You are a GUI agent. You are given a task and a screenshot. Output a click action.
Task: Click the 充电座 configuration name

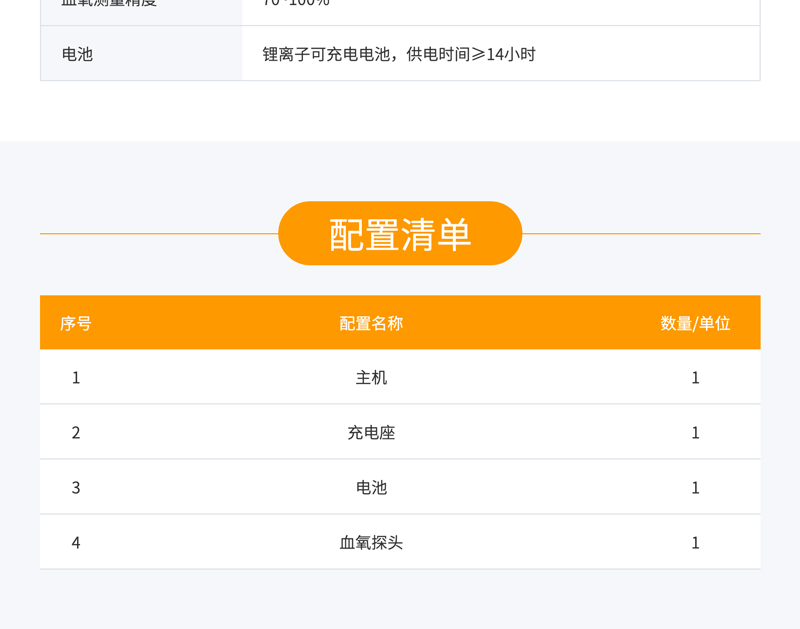coord(371,433)
